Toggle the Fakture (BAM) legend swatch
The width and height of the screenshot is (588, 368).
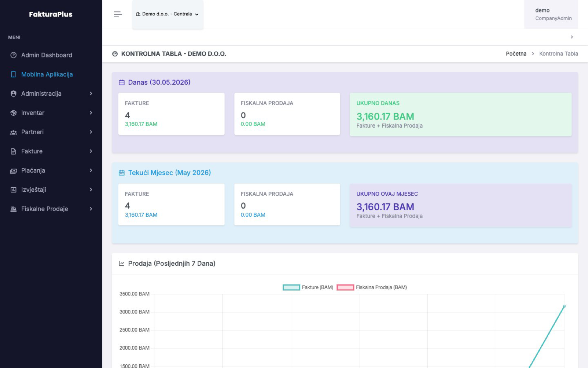click(x=291, y=287)
